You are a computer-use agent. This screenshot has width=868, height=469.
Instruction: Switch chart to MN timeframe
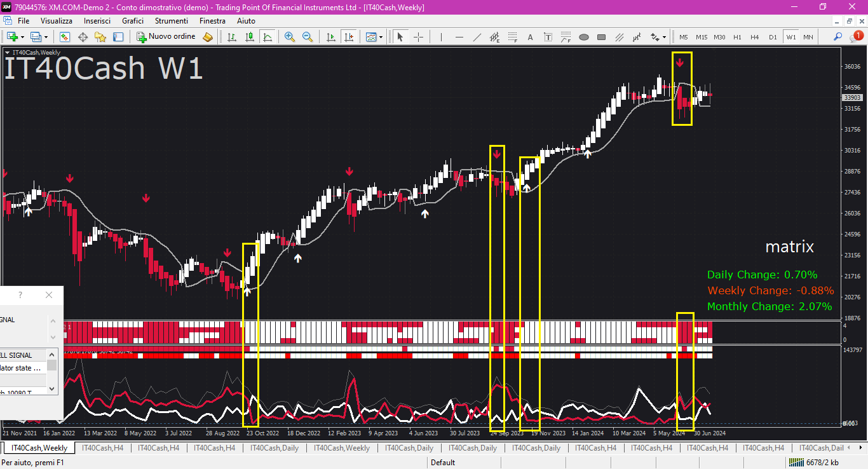[x=808, y=37]
